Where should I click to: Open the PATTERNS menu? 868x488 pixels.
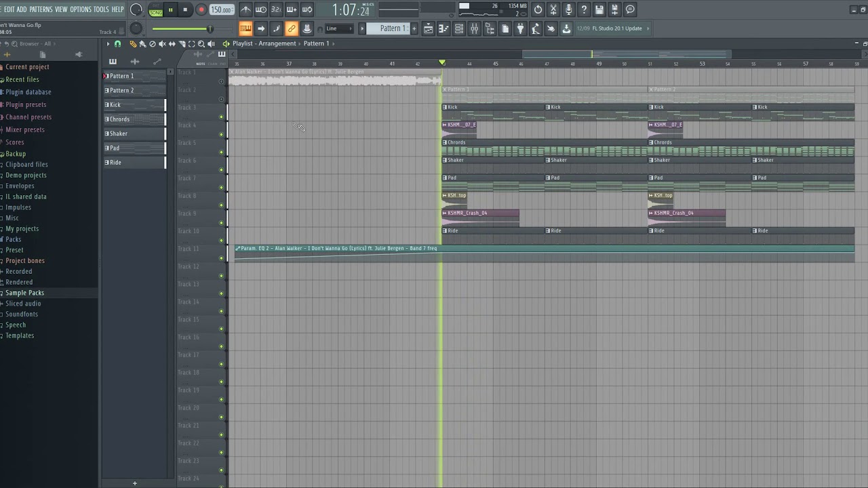tap(41, 9)
